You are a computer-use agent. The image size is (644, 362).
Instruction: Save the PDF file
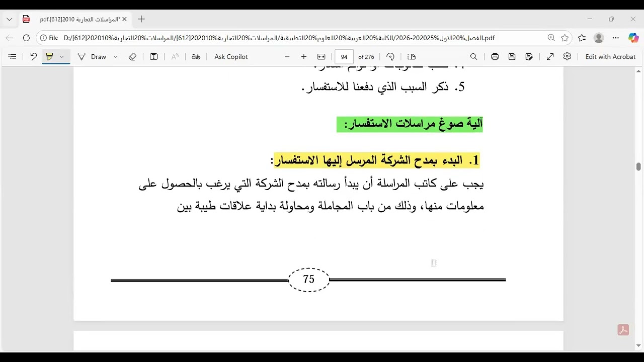pyautogui.click(x=512, y=57)
